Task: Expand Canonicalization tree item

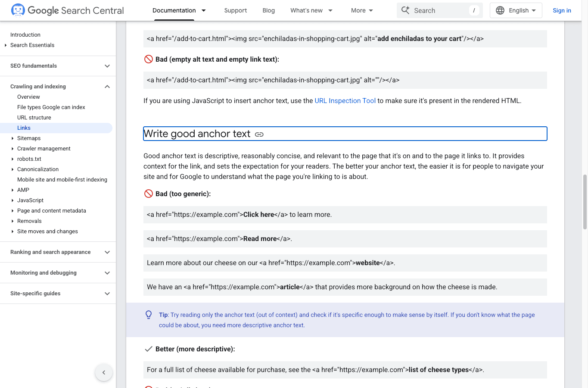Action: click(x=12, y=169)
